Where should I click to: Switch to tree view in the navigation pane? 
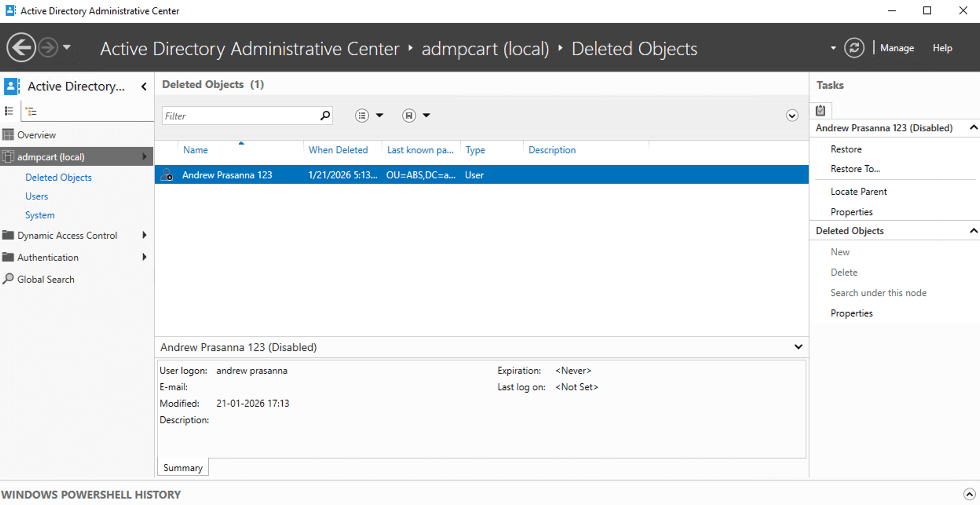tap(31, 111)
